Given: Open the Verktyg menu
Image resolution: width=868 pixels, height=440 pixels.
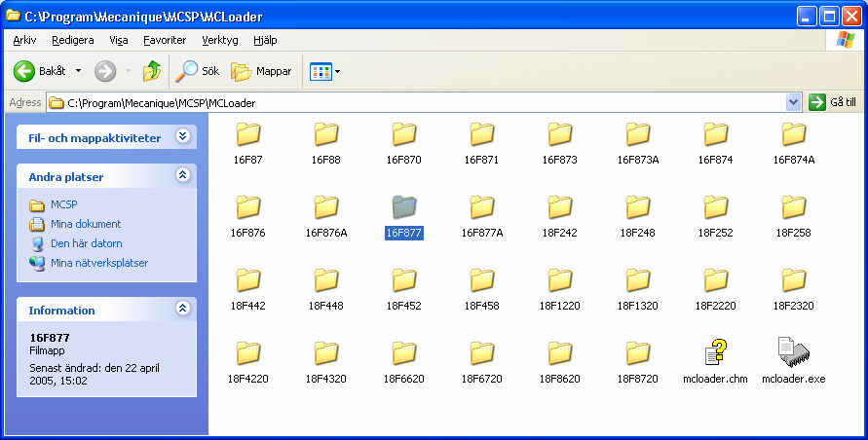Looking at the screenshot, I should tap(220, 40).
